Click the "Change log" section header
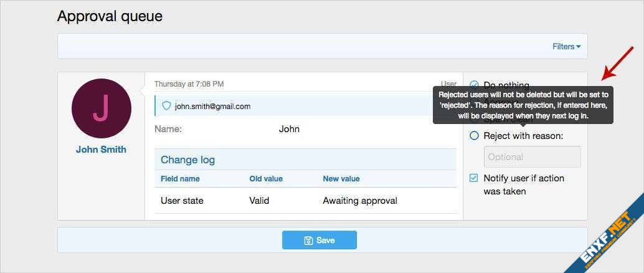Screen dimensions: 644x273 coord(187,160)
